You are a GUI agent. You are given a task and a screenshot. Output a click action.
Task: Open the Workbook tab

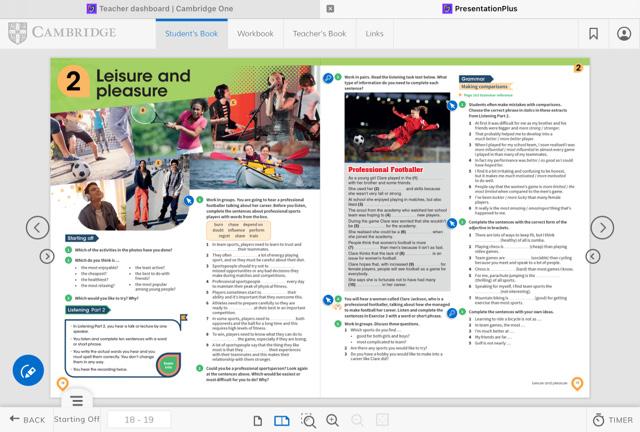(255, 34)
